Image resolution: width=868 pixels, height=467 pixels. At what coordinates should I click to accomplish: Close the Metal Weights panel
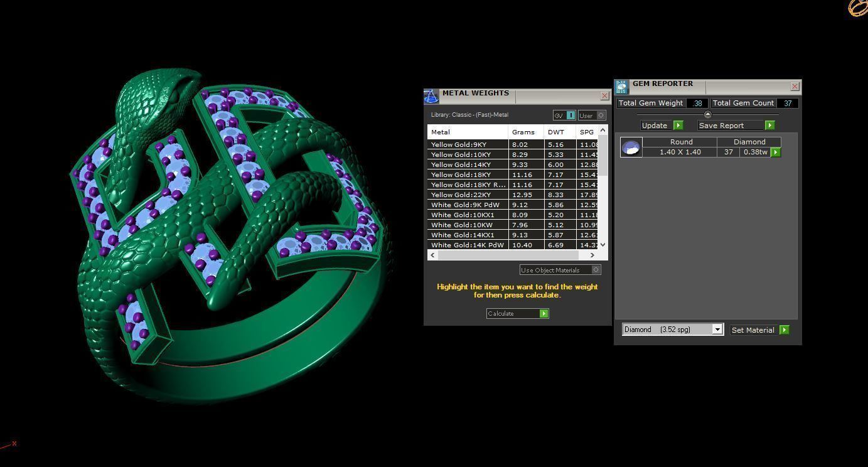click(x=604, y=96)
